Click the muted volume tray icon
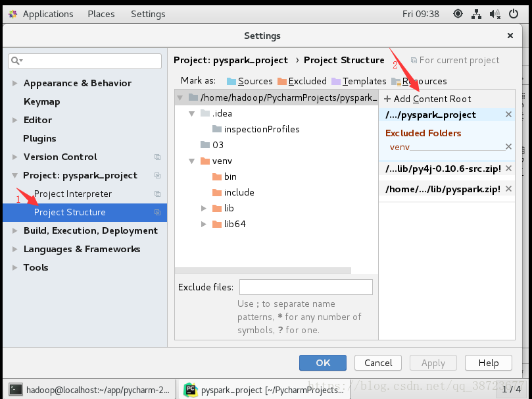Image resolution: width=532 pixels, height=399 pixels. [495, 14]
